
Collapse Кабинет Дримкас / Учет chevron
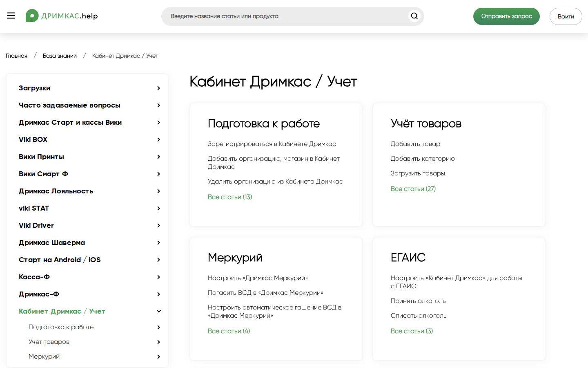pos(158,311)
